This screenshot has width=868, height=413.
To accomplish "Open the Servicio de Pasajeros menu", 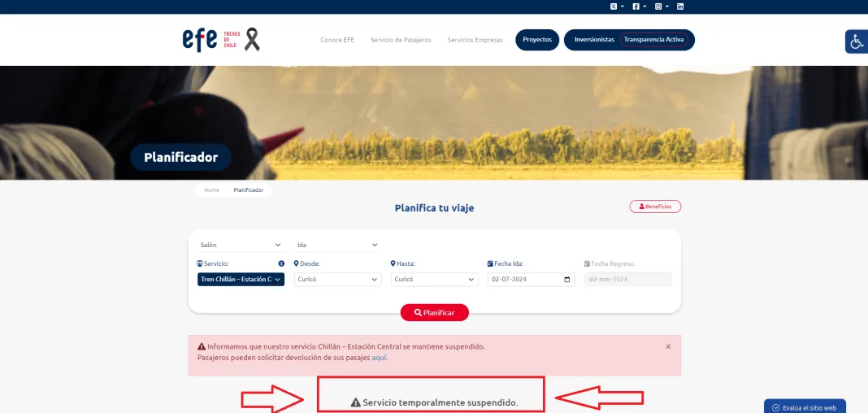I will [401, 40].
